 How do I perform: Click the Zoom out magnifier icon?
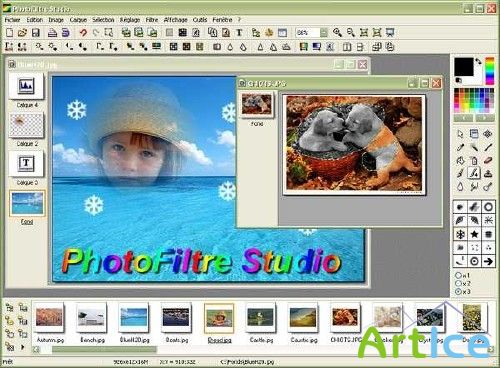(x=350, y=32)
